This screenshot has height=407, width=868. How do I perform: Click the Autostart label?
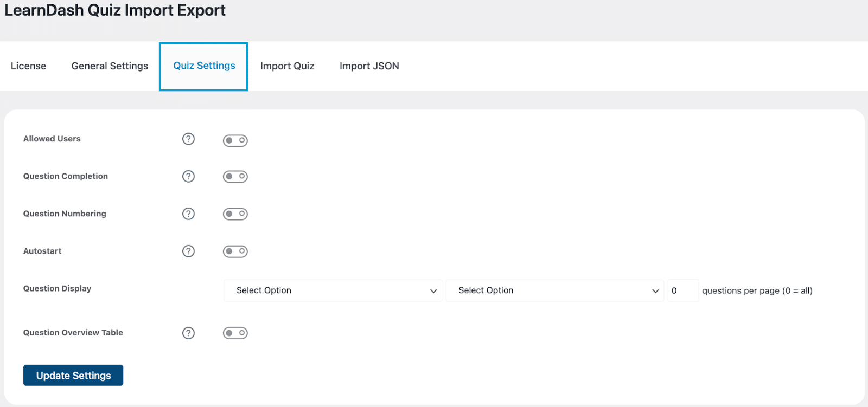tap(42, 251)
